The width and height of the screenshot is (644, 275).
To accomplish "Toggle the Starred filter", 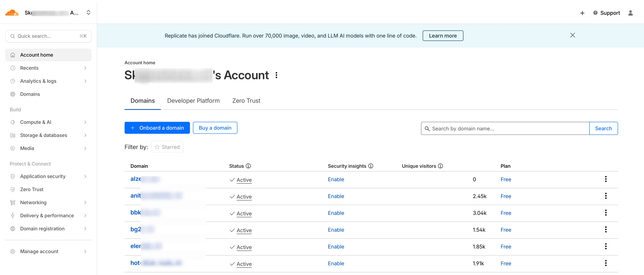I will (x=167, y=147).
